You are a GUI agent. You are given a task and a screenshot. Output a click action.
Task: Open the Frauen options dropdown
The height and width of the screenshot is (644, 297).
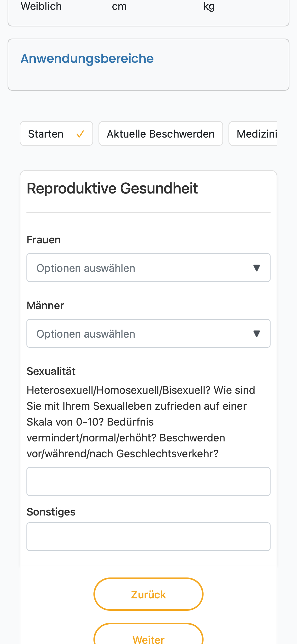tap(148, 268)
